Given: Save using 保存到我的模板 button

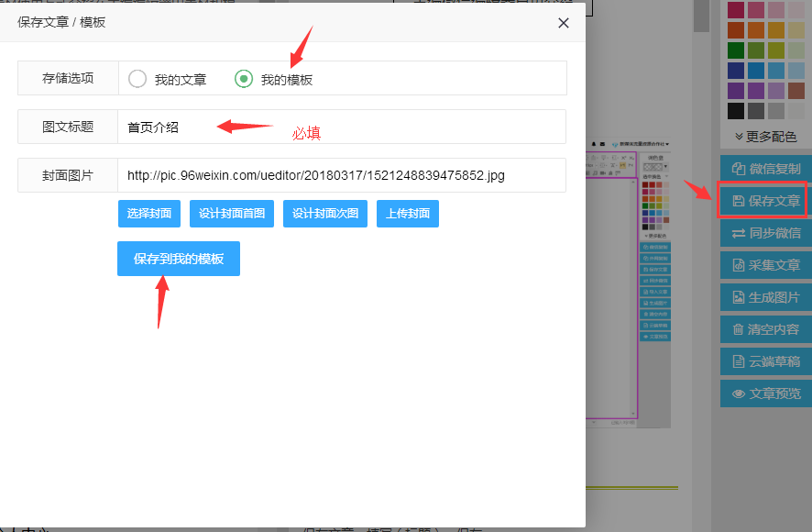Looking at the screenshot, I should point(179,259).
